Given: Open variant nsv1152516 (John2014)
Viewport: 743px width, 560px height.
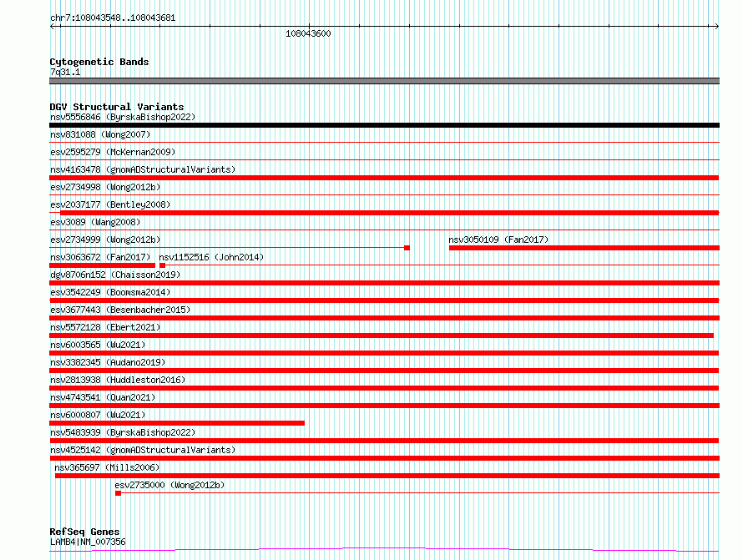Looking at the screenshot, I should [211, 257].
